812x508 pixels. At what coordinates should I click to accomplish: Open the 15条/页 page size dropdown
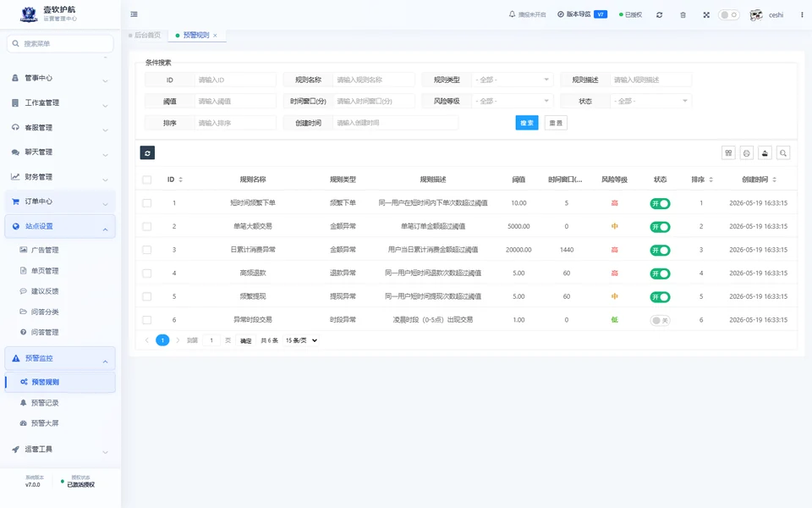coord(301,340)
